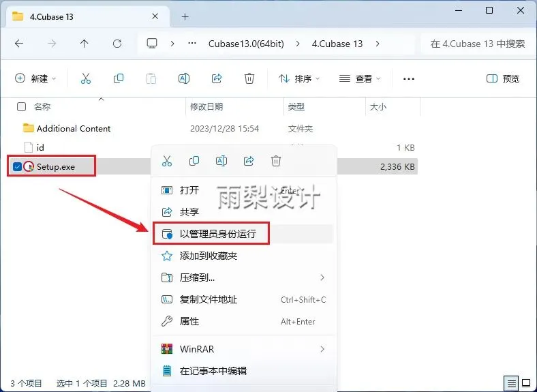Select 以管理员身份运行 in context menu
This screenshot has height=392, width=537.
click(243, 234)
